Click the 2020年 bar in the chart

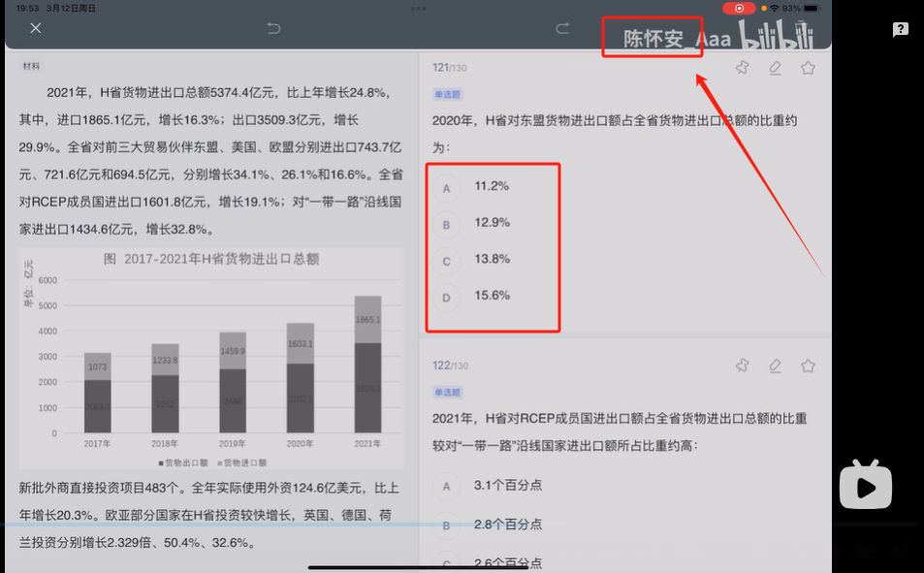click(x=300, y=378)
